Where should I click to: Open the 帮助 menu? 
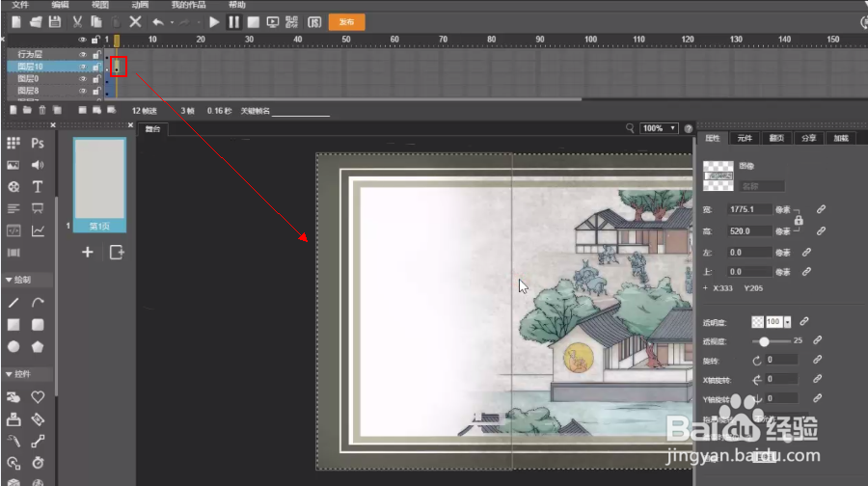[x=237, y=5]
